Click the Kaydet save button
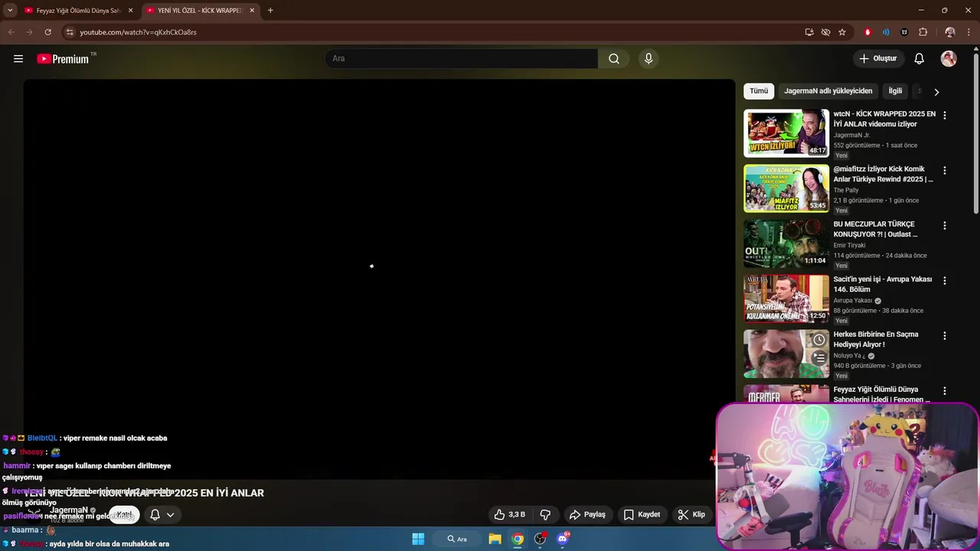 (x=642, y=514)
